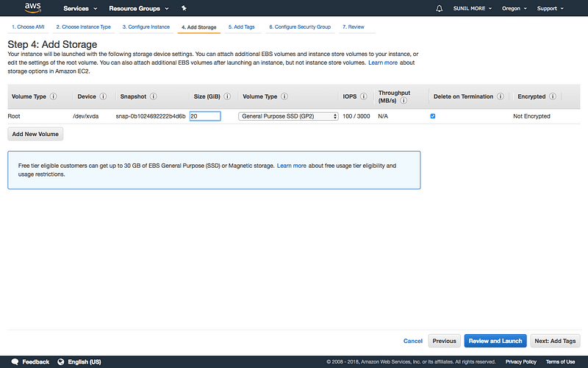
Task: Open the Oregon region selector
Action: (514, 8)
